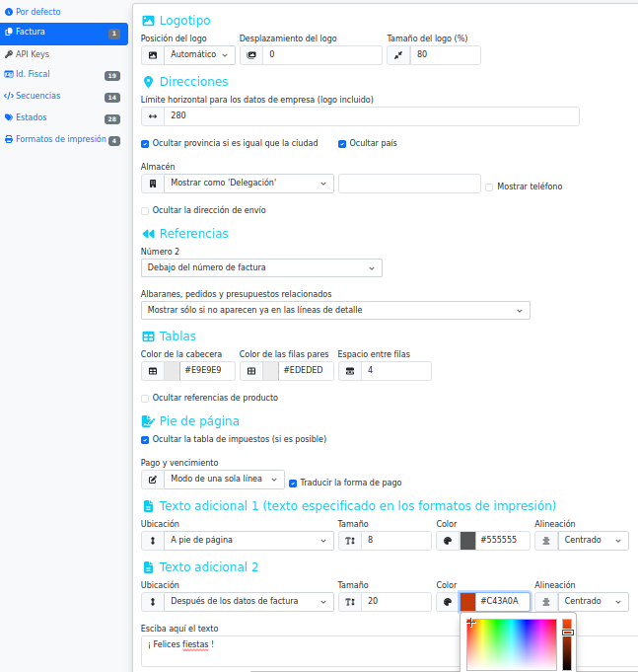Open the Pago y vencimiento mode dropdown
Viewport: 638px width, 672px height.
pyautogui.click(x=224, y=480)
